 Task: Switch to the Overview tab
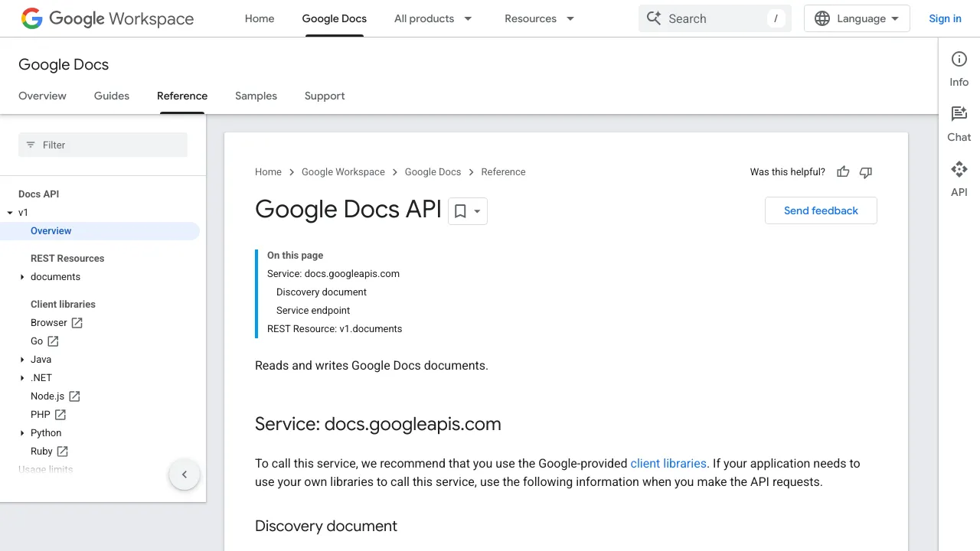pyautogui.click(x=42, y=96)
